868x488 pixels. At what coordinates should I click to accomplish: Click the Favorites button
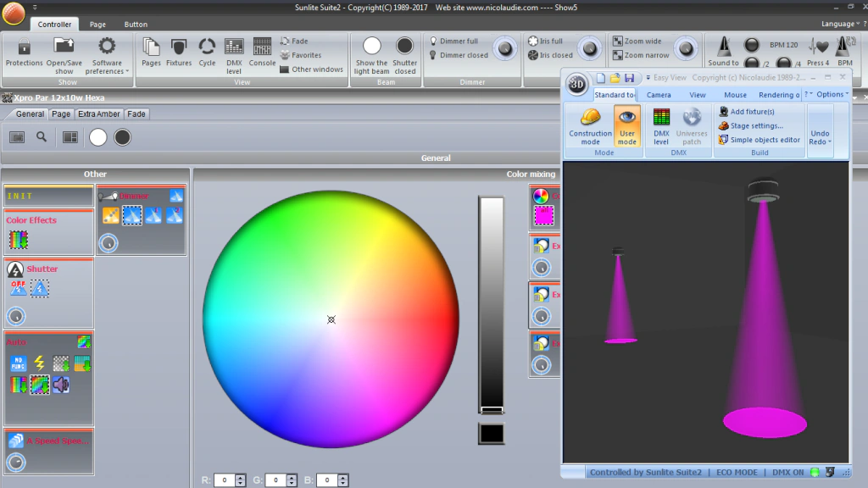click(301, 55)
